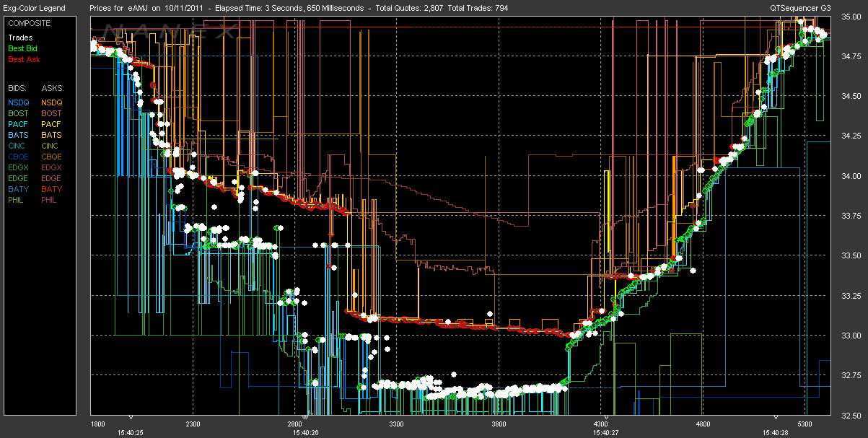Click EDGX in the ASKS column
Image resolution: width=868 pixels, height=438 pixels.
click(x=52, y=167)
